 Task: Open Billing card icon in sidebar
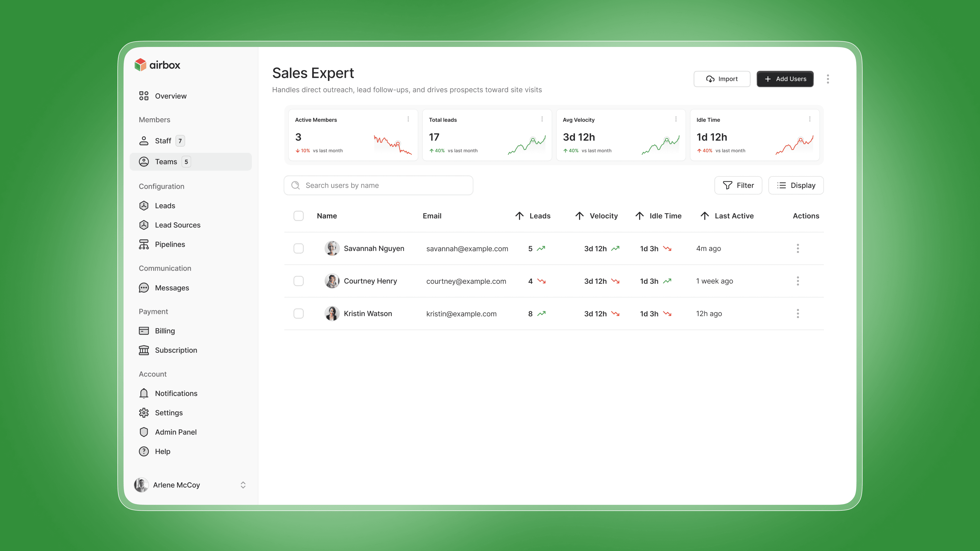coord(144,331)
